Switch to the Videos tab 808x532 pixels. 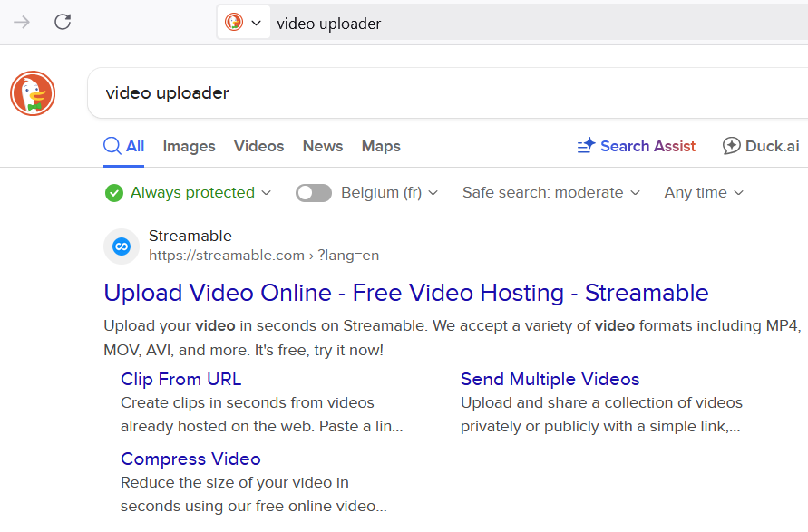258,146
